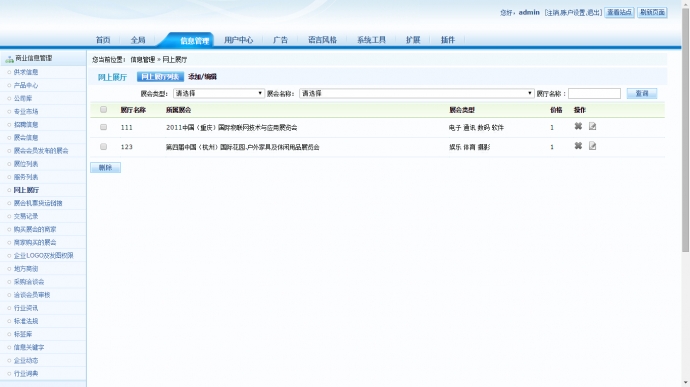The height and width of the screenshot is (387, 690).
Task: Click the 删除 button below the table
Action: click(105, 167)
